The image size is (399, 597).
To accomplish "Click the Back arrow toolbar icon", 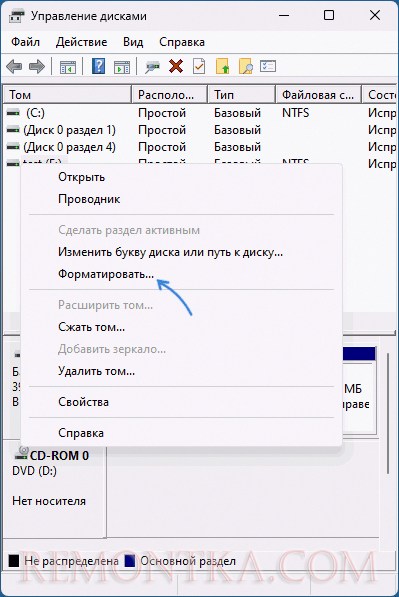I will coord(14,67).
